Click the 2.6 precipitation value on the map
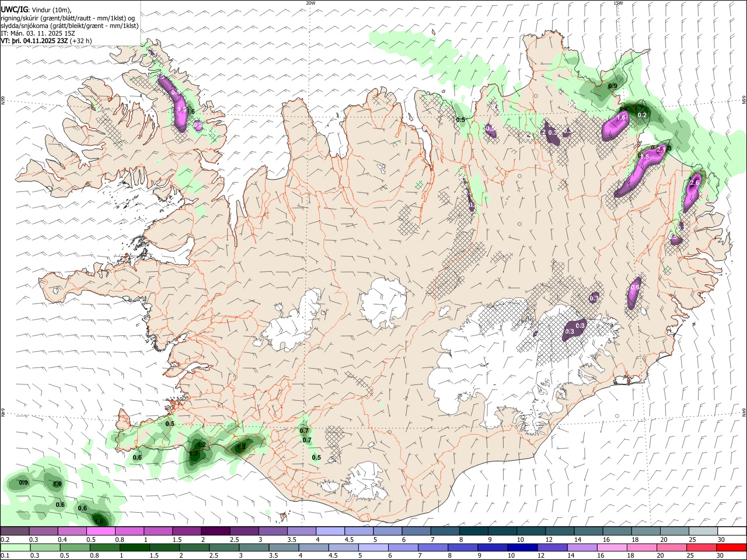This screenshot has width=747, height=560. tap(694, 183)
